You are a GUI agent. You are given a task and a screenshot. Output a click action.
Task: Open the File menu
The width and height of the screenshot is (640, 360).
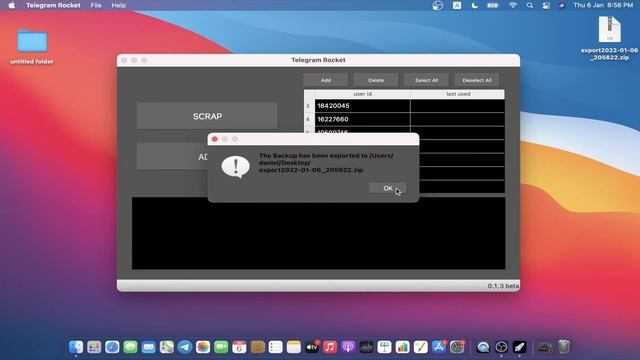tap(96, 5)
